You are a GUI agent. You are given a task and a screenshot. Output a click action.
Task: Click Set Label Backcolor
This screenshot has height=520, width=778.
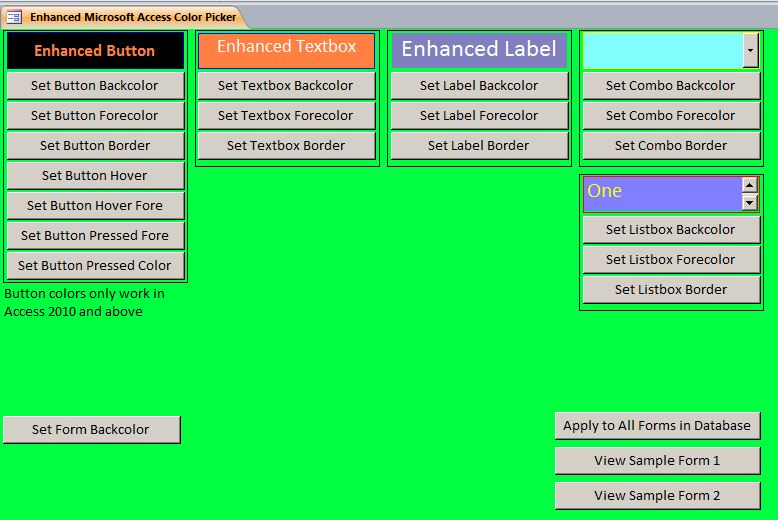[x=479, y=86]
